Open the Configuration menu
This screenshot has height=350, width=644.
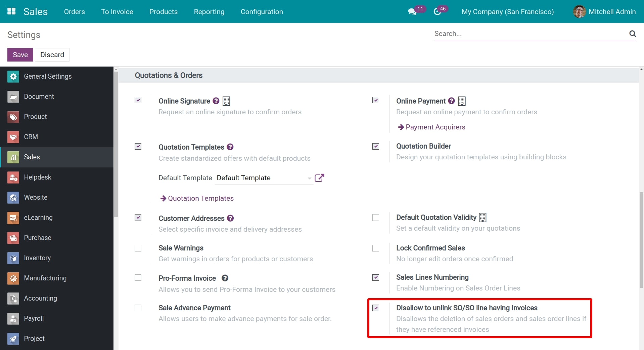pyautogui.click(x=262, y=11)
